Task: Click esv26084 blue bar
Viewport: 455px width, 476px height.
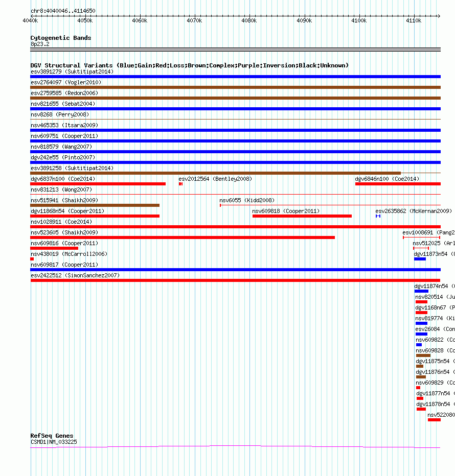Action: [422, 334]
